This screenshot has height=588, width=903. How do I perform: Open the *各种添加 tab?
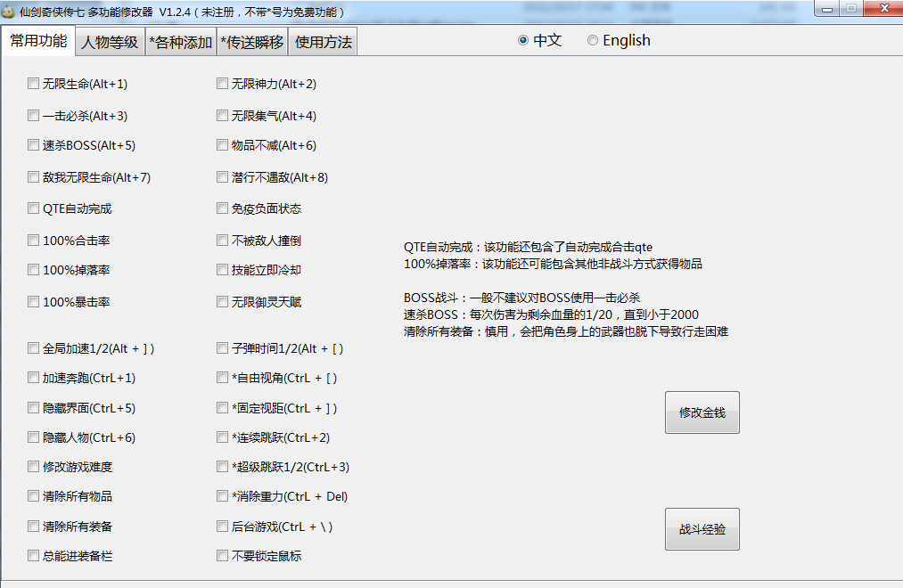point(180,42)
